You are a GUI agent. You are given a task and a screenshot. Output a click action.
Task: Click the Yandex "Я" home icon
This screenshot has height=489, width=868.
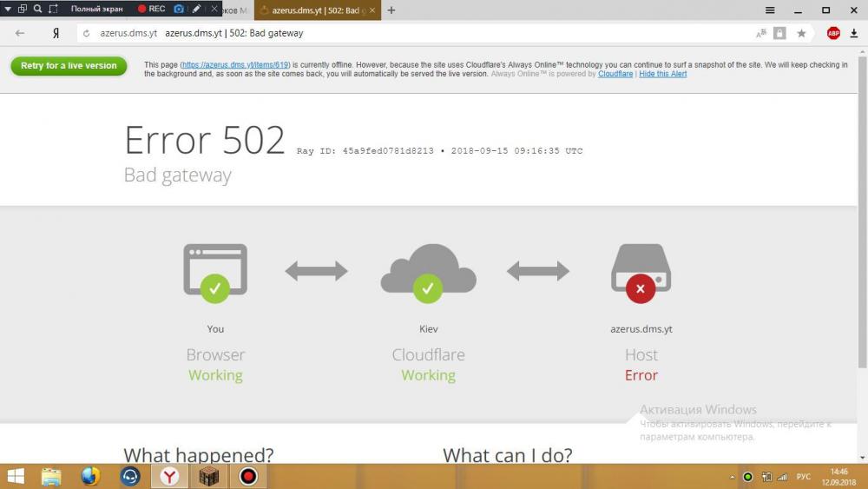(56, 33)
